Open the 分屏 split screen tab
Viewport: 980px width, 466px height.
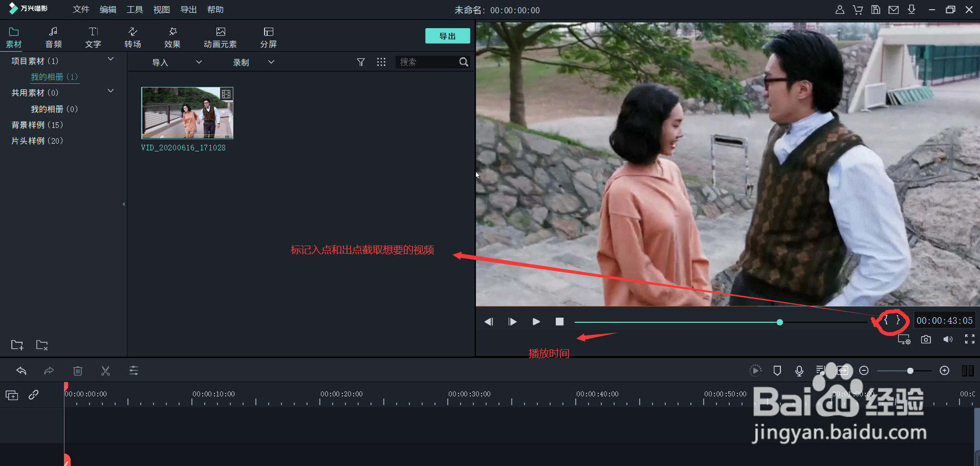268,38
